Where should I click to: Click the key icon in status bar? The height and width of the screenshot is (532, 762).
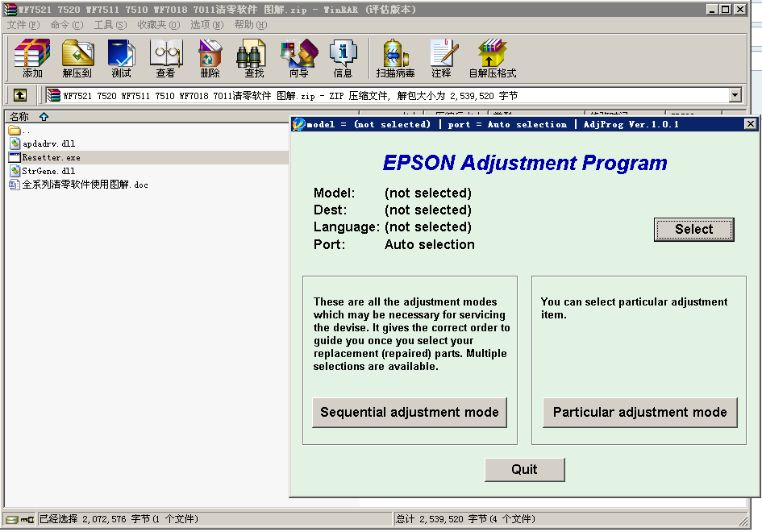click(x=27, y=519)
